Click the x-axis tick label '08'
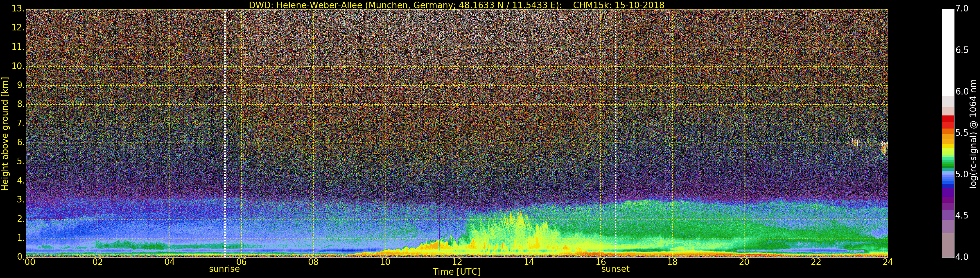Image resolution: width=980 pixels, height=278 pixels. click(313, 262)
